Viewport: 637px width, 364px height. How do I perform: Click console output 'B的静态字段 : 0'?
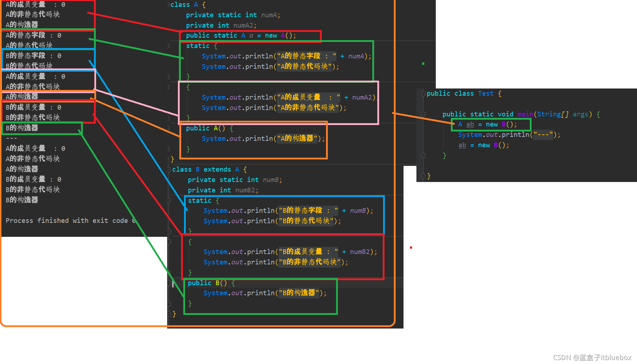(33, 56)
